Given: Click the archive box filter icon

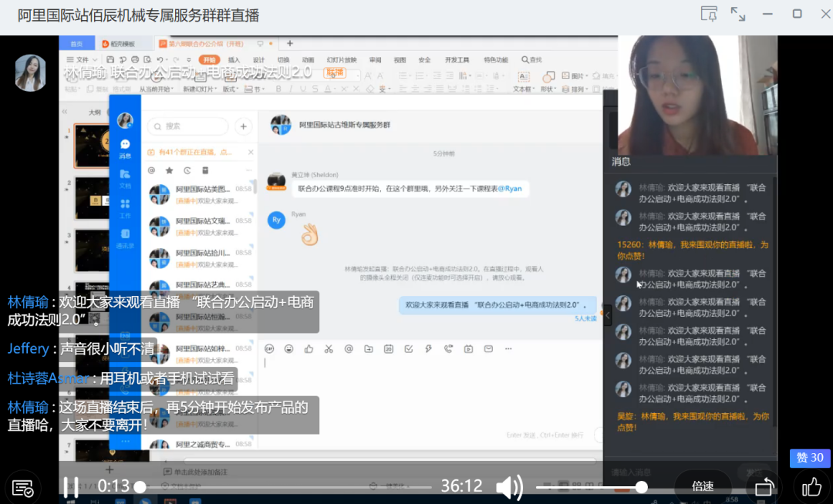Looking at the screenshot, I should tap(205, 170).
